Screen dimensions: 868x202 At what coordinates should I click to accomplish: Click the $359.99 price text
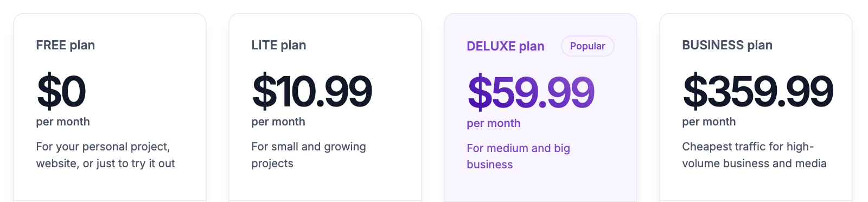(x=758, y=91)
